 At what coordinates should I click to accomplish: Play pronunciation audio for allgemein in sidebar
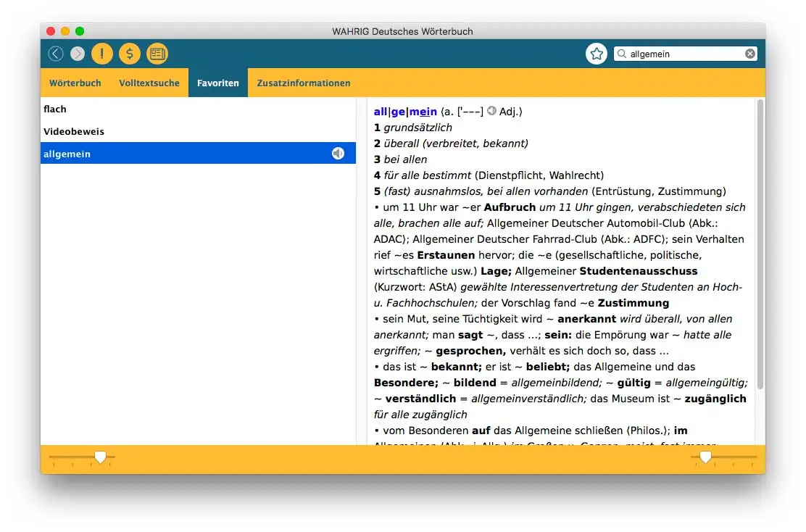click(336, 153)
